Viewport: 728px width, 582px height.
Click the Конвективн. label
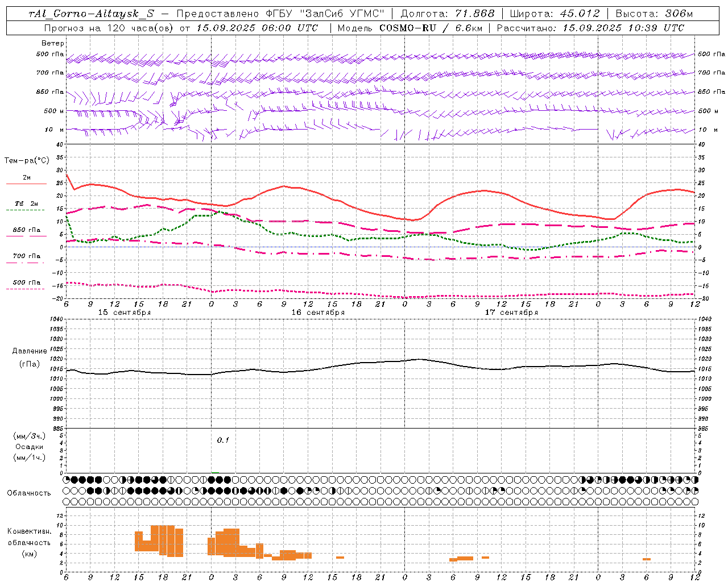[x=30, y=531]
